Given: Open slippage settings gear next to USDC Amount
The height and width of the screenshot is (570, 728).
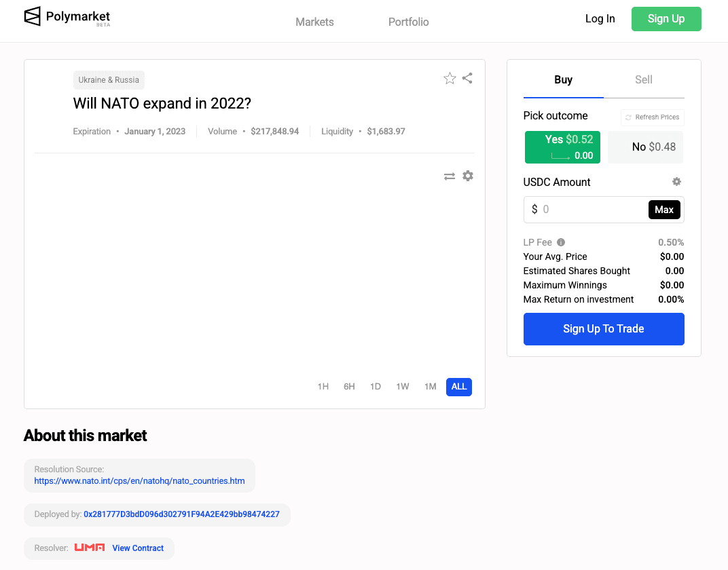Looking at the screenshot, I should pyautogui.click(x=676, y=182).
